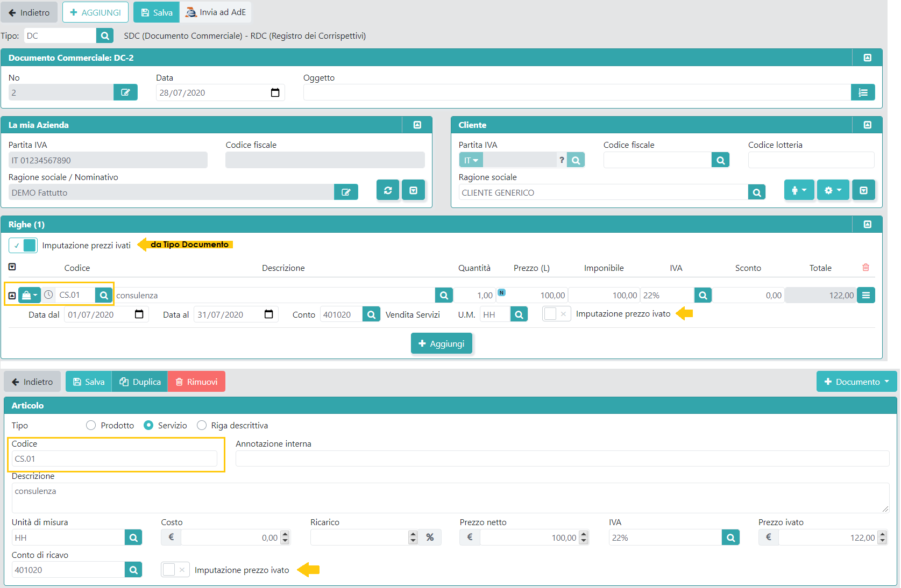Viewport: 901px width, 588px height.
Task: Click the AGGIUNGI button in top toolbar
Action: click(x=95, y=12)
